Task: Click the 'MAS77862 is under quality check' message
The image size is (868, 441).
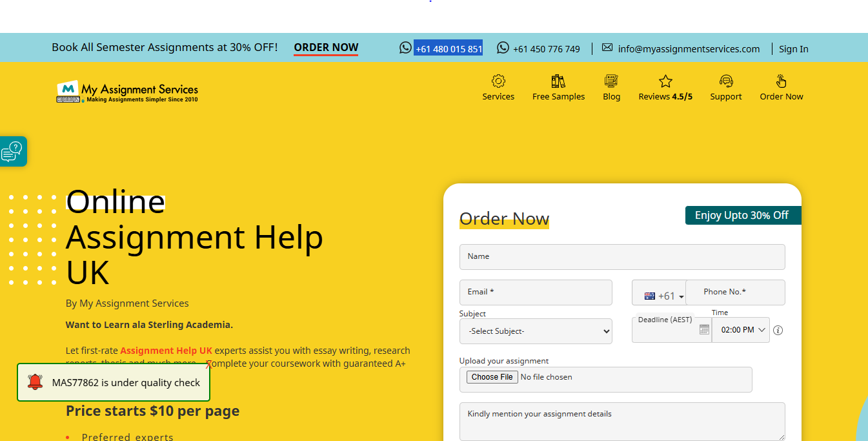Action: [126, 383]
